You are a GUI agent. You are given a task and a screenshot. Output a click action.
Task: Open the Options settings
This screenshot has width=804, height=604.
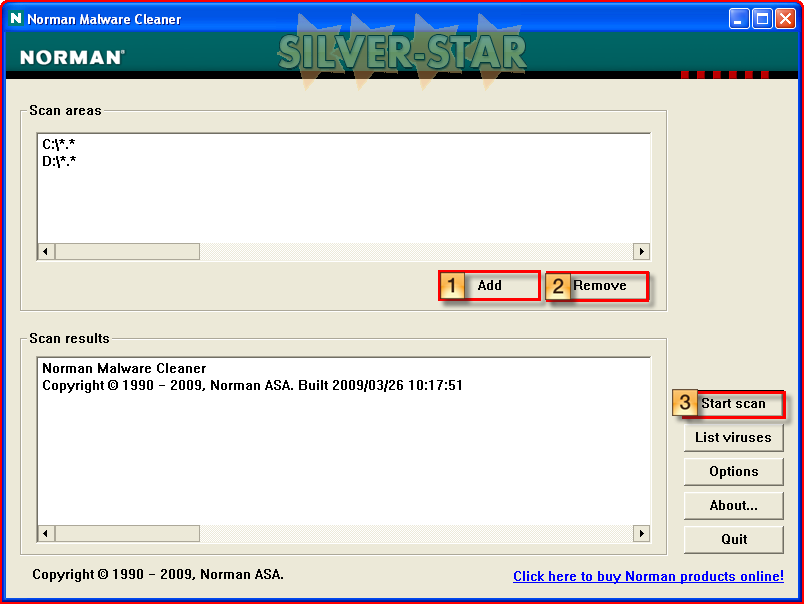point(733,472)
